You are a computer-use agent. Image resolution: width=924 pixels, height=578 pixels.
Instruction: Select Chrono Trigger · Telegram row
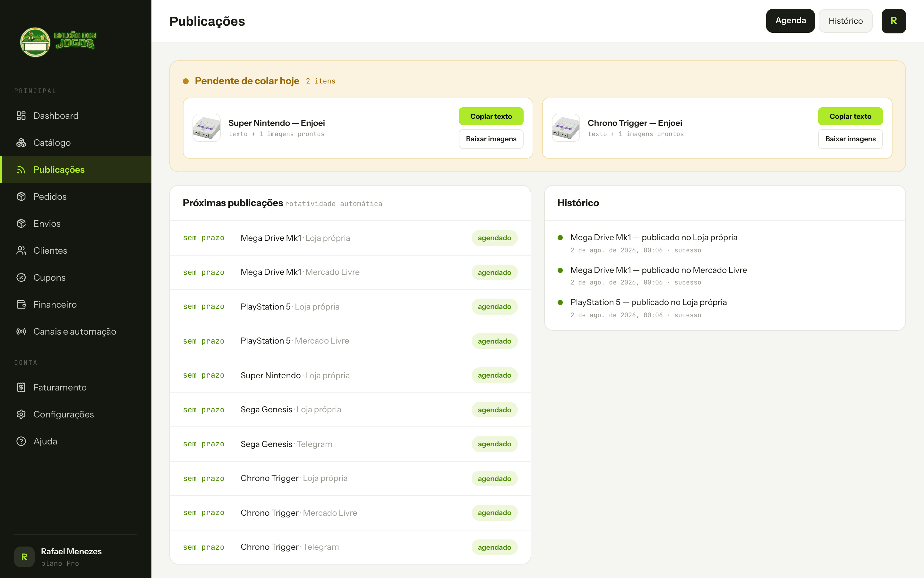tap(350, 547)
